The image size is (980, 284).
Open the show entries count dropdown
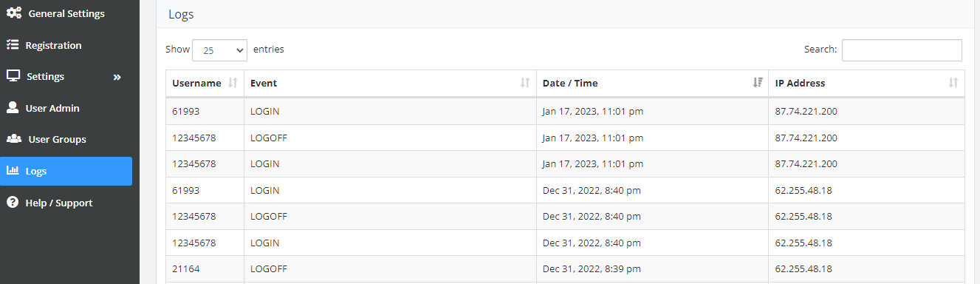219,50
